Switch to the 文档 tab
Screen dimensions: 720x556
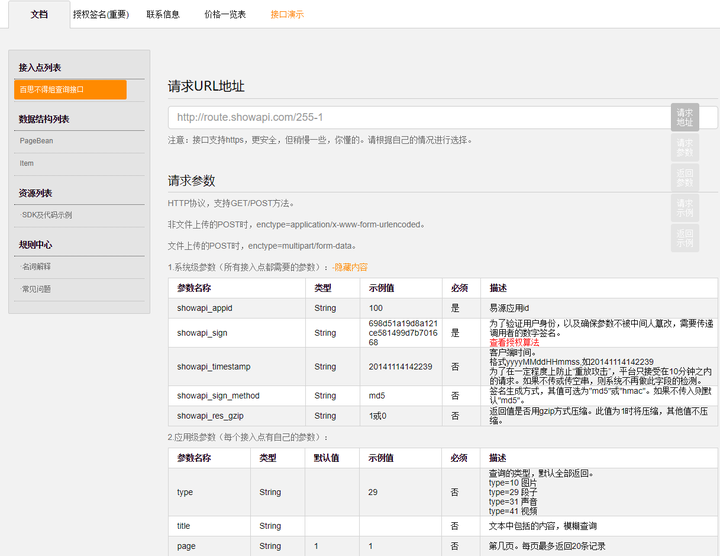click(x=39, y=14)
